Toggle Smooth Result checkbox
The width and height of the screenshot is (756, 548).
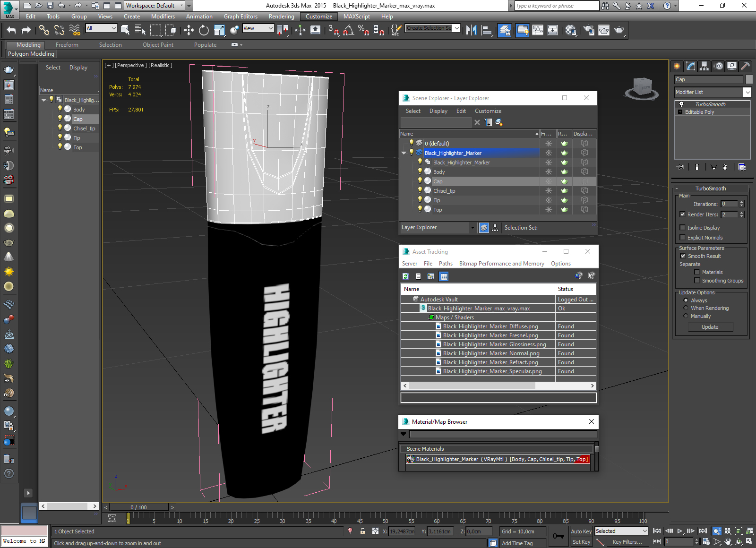pyautogui.click(x=683, y=256)
